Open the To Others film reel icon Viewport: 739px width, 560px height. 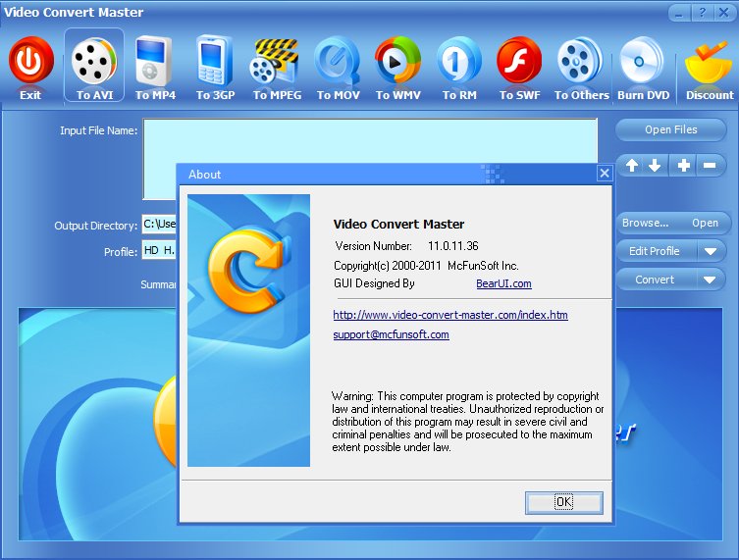pyautogui.click(x=580, y=61)
